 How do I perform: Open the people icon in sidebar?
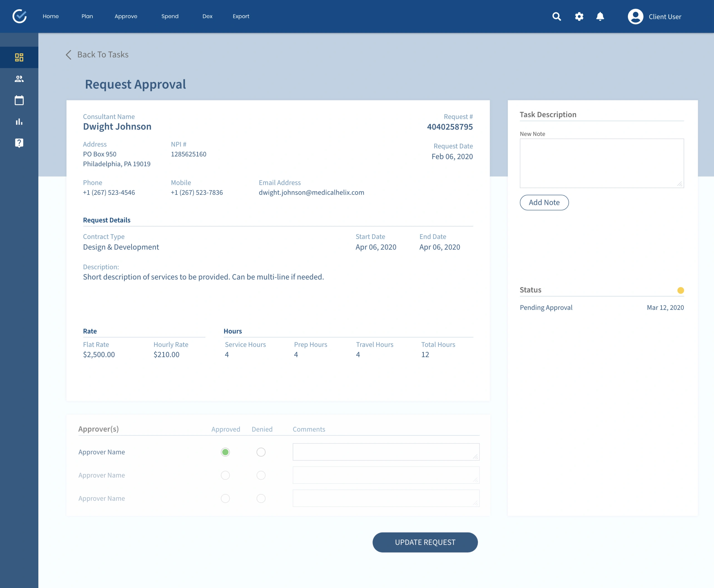(x=19, y=79)
